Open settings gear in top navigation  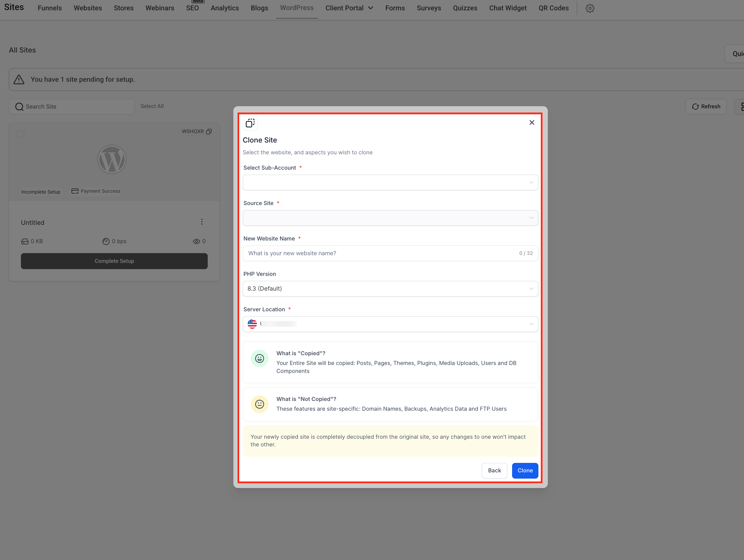pyautogui.click(x=590, y=8)
